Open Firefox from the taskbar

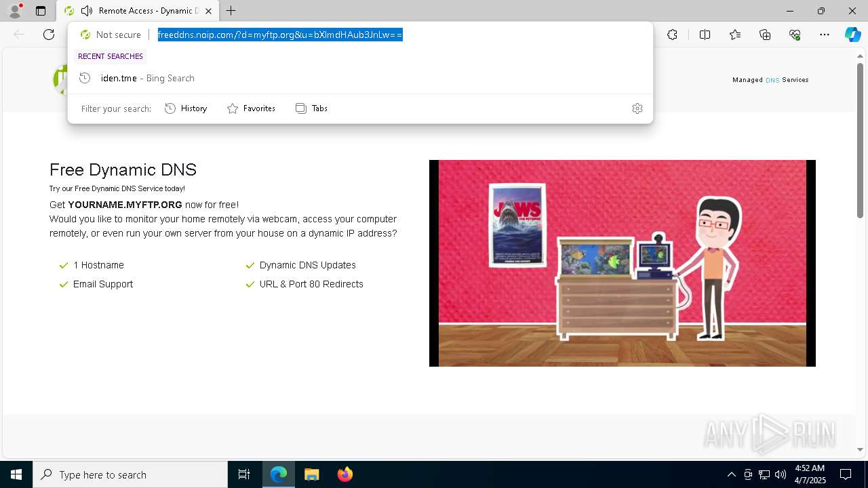click(x=345, y=474)
